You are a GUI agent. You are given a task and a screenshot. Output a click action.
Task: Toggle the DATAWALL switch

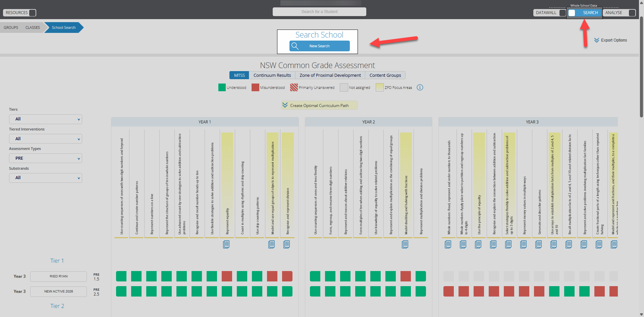point(563,13)
